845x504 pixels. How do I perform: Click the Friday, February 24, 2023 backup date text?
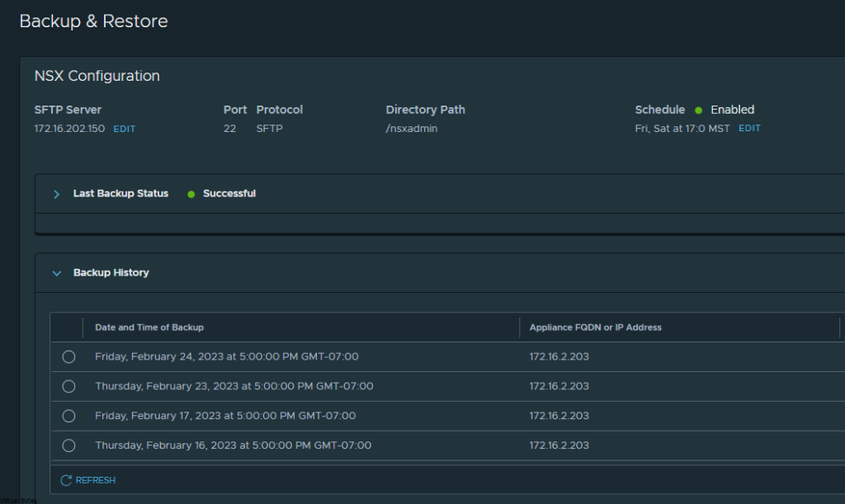point(227,357)
